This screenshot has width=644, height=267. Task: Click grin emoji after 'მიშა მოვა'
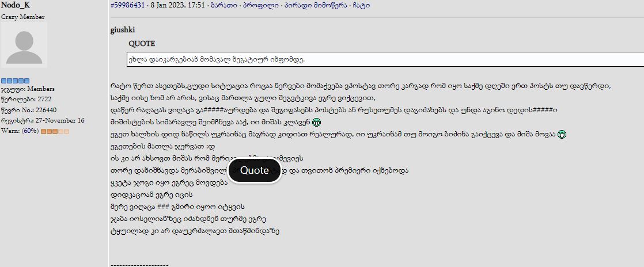tap(562, 134)
